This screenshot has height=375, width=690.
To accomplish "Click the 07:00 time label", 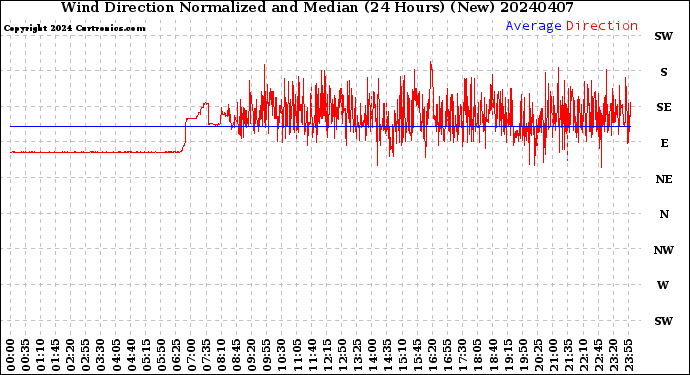I will pos(191,355).
